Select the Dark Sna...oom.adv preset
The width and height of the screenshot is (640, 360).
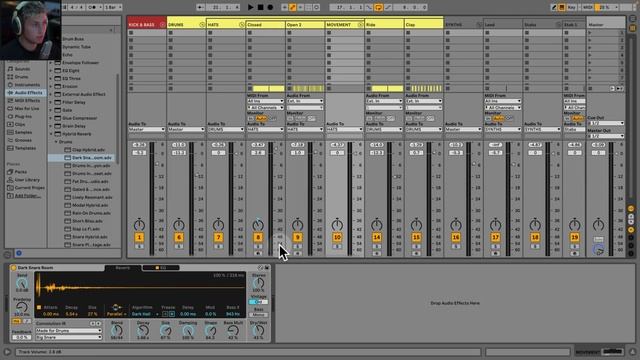point(82,158)
